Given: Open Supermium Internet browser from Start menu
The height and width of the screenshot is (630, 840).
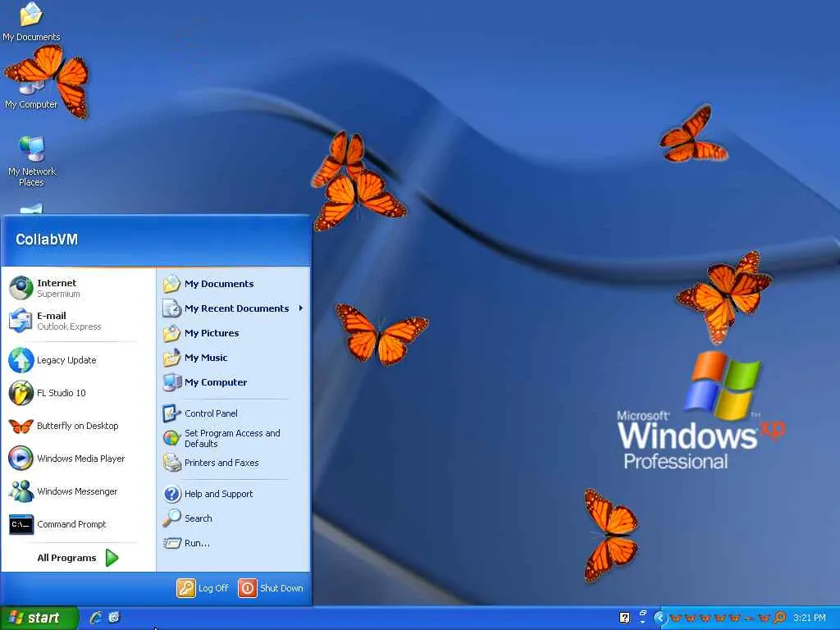Looking at the screenshot, I should pyautogui.click(x=78, y=288).
